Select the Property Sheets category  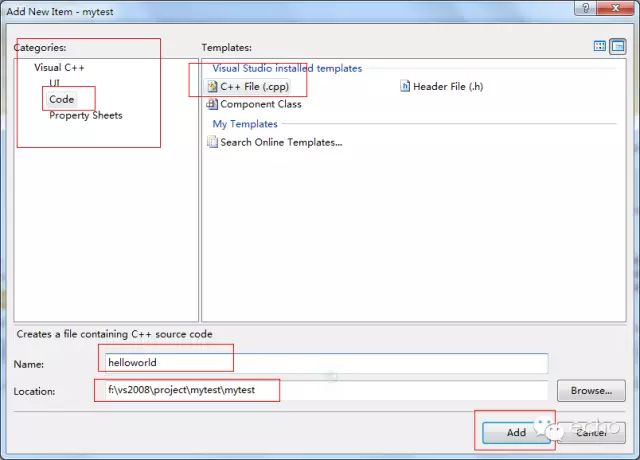tap(86, 116)
